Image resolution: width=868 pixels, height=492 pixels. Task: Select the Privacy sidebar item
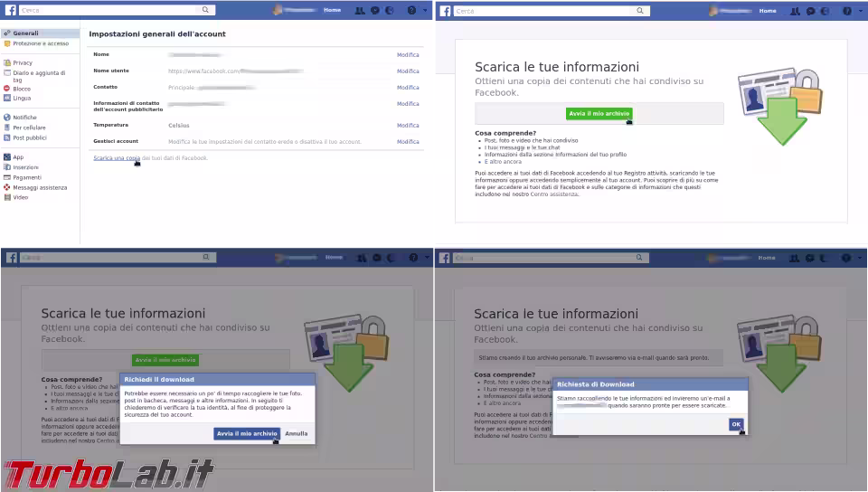[x=23, y=63]
